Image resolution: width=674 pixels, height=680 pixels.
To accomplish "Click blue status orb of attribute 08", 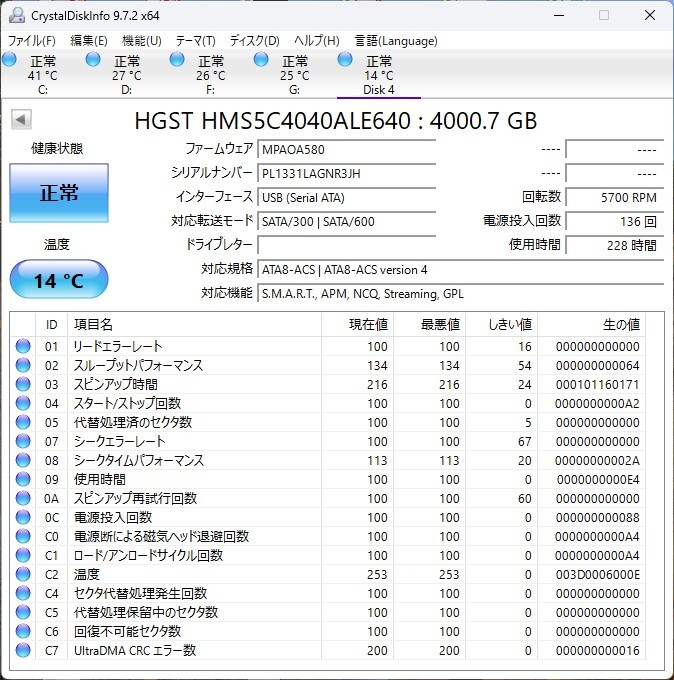I will [x=23, y=460].
